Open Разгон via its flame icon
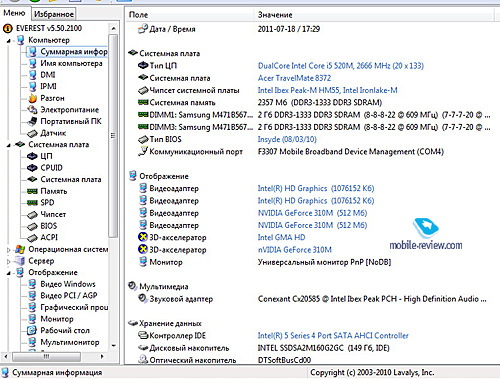This screenshot has height=379, width=500. (32, 98)
